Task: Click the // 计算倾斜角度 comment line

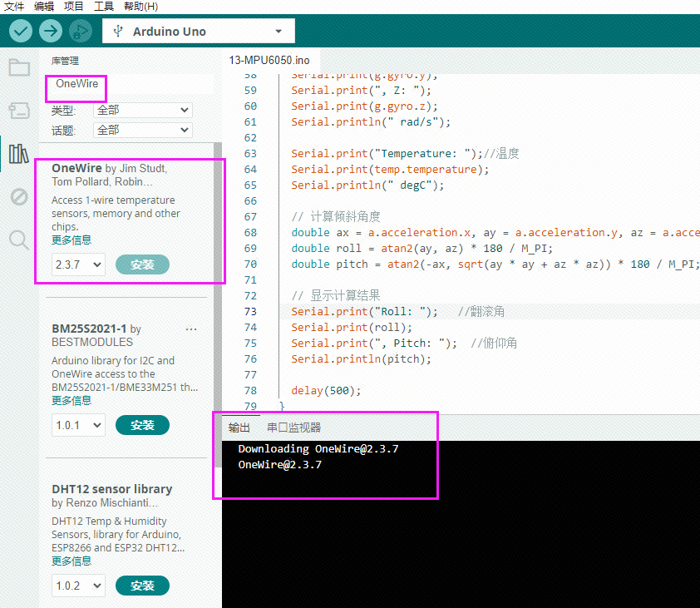Action: (336, 216)
